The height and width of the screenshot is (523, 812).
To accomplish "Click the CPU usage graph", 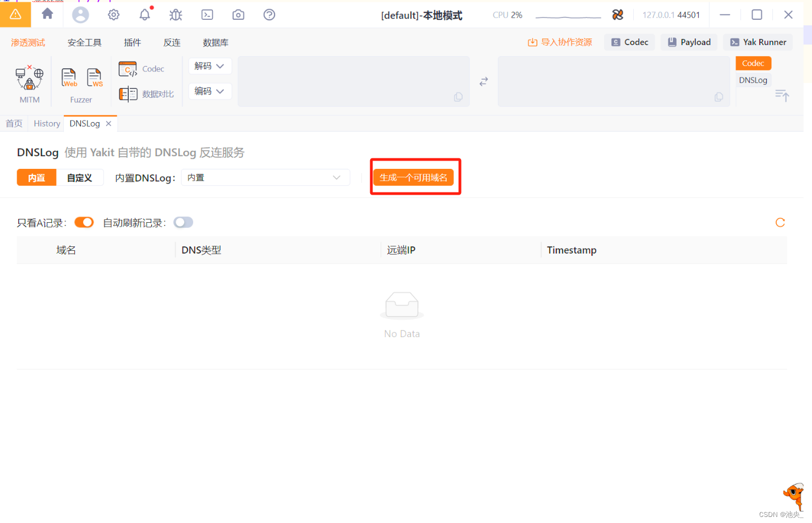I will (568, 16).
